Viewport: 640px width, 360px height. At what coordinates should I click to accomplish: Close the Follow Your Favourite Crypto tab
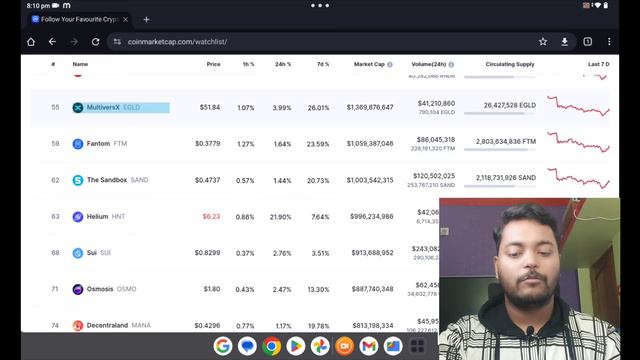126,19
